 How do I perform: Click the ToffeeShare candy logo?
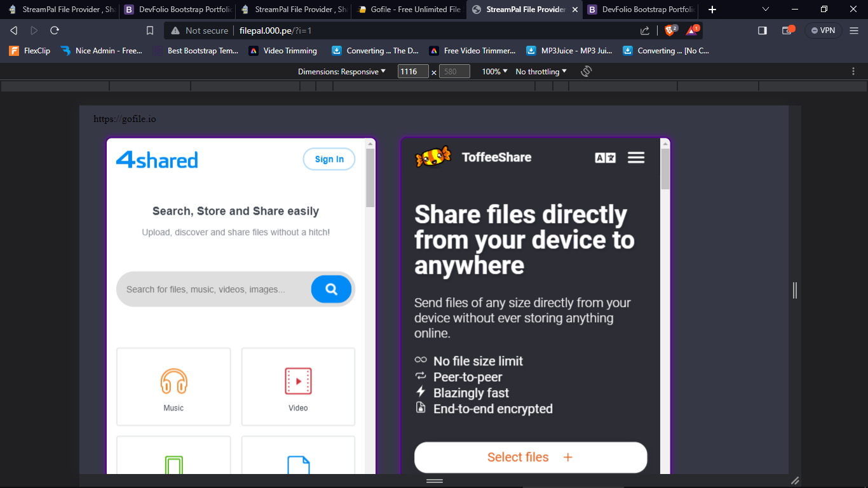click(x=433, y=157)
